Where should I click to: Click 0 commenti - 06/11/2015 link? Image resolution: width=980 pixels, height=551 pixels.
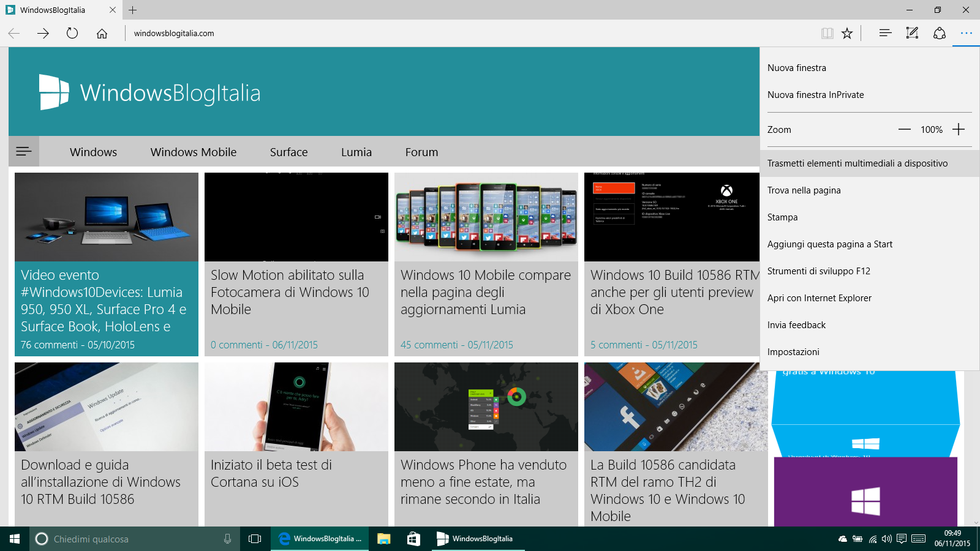click(x=264, y=345)
